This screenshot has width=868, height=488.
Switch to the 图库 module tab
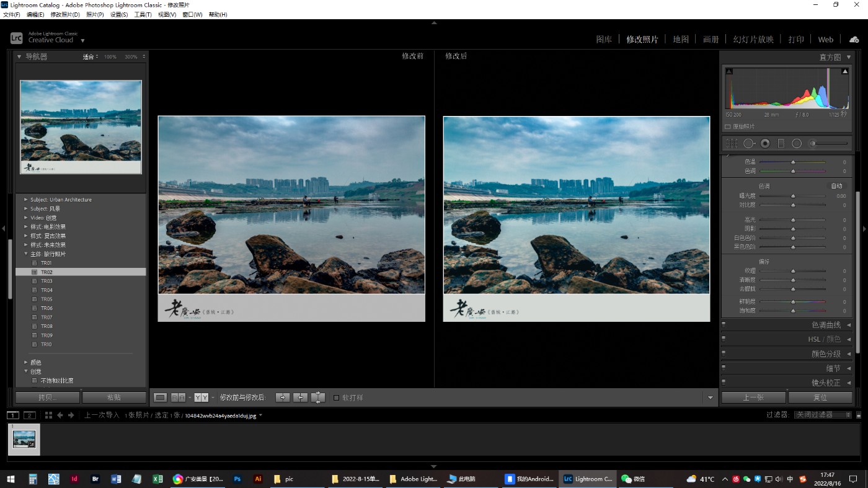click(x=604, y=39)
